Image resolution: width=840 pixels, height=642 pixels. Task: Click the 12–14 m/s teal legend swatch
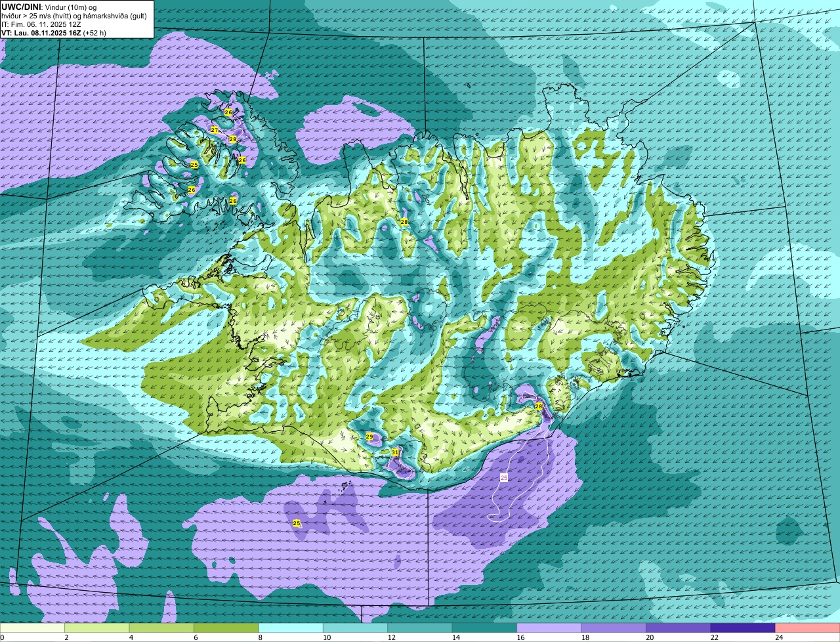point(421,628)
